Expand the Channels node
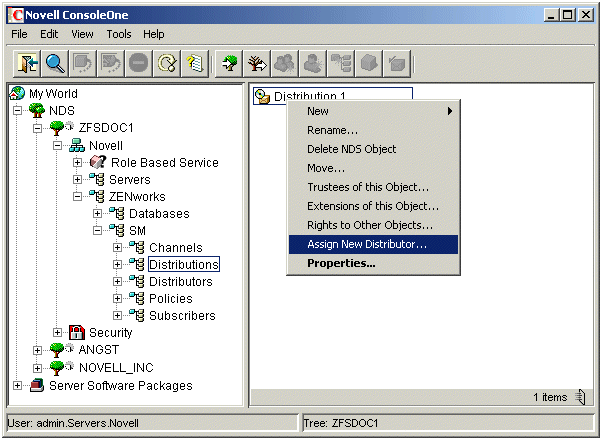This screenshot has height=440, width=603. click(x=117, y=247)
